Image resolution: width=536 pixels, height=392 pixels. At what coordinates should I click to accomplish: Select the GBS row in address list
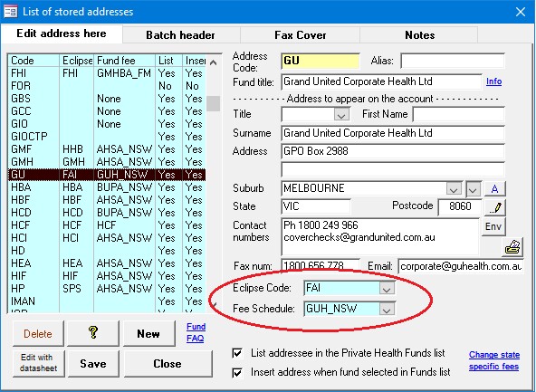(x=107, y=99)
